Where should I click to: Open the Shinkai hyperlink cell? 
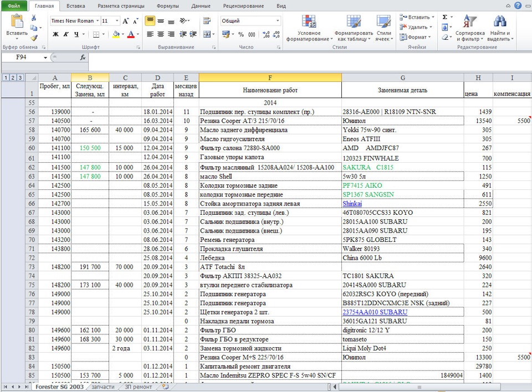[x=352, y=203]
